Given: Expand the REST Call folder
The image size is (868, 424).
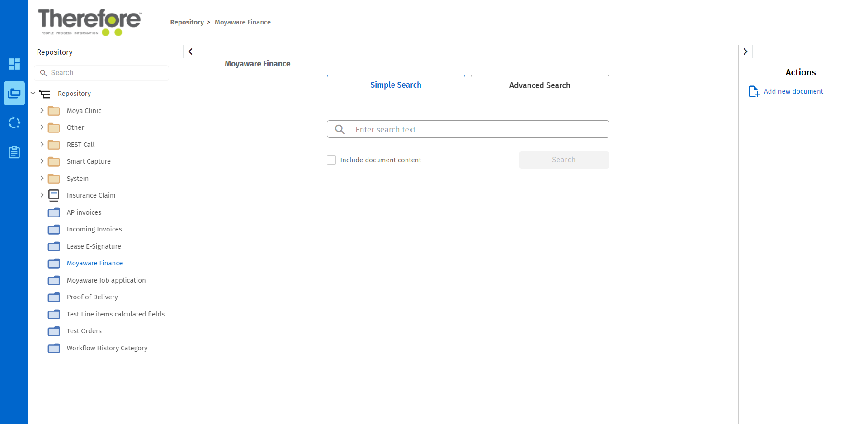Looking at the screenshot, I should 42,144.
